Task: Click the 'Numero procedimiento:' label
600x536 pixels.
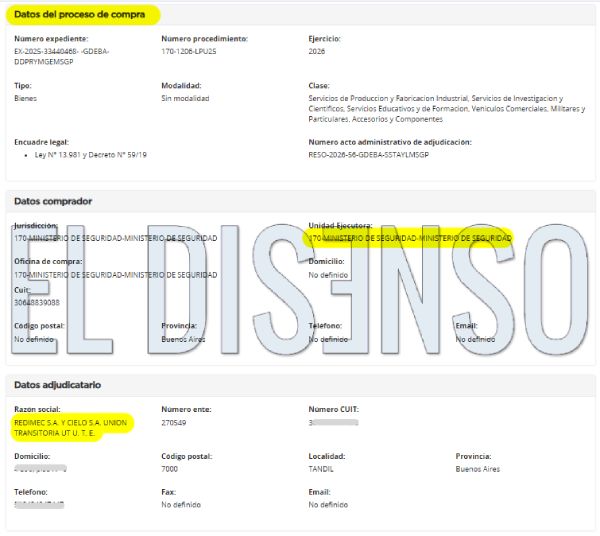Action: click(204, 39)
